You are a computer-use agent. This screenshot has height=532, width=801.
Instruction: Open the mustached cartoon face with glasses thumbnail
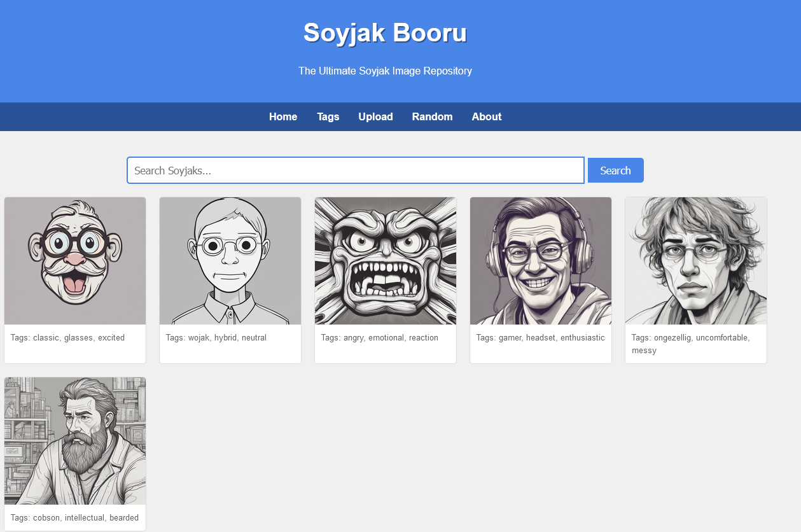click(x=75, y=261)
